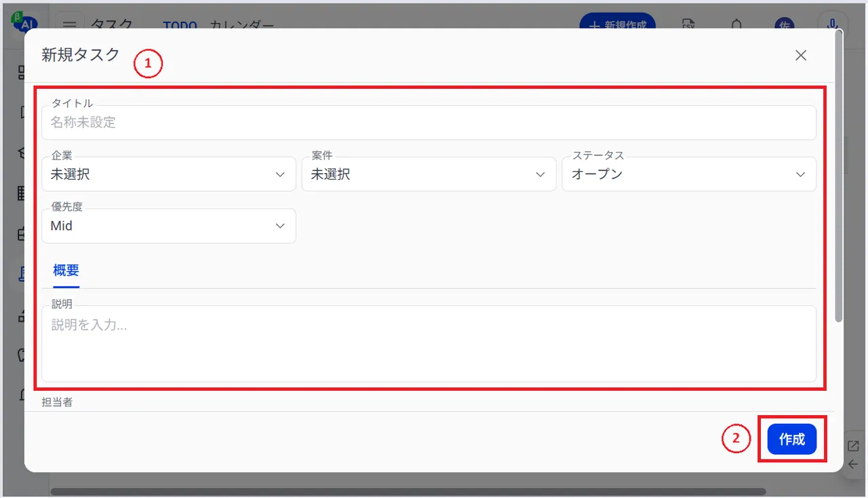Click the 担当者 label
The height and width of the screenshot is (498, 868).
point(57,402)
